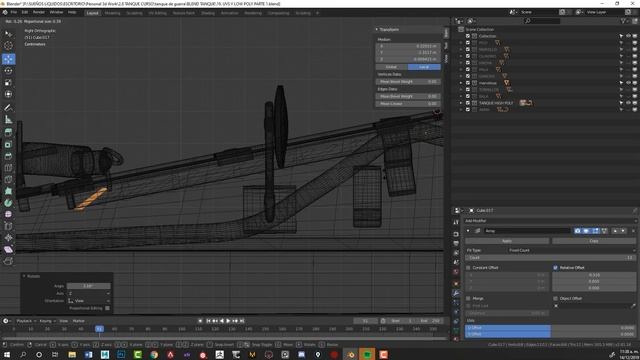Image resolution: width=640 pixels, height=360 pixels.
Task: Open the Window menu
Action: click(56, 13)
